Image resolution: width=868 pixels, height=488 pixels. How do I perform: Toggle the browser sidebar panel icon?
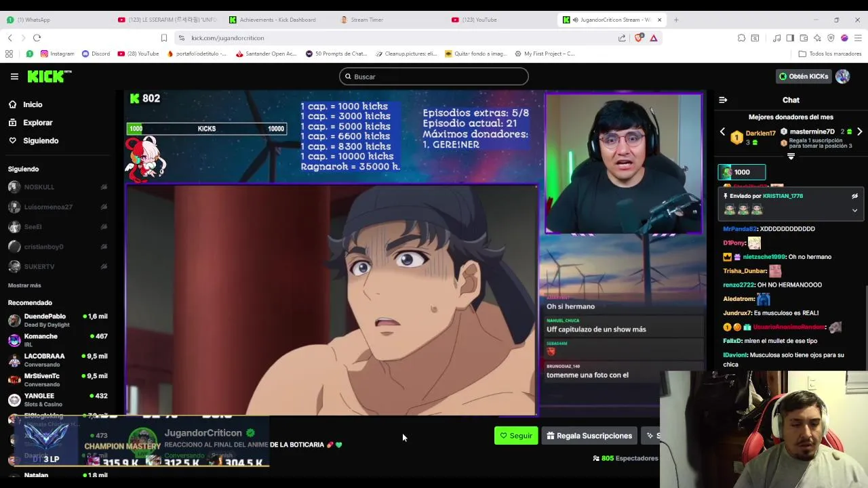[x=790, y=38]
